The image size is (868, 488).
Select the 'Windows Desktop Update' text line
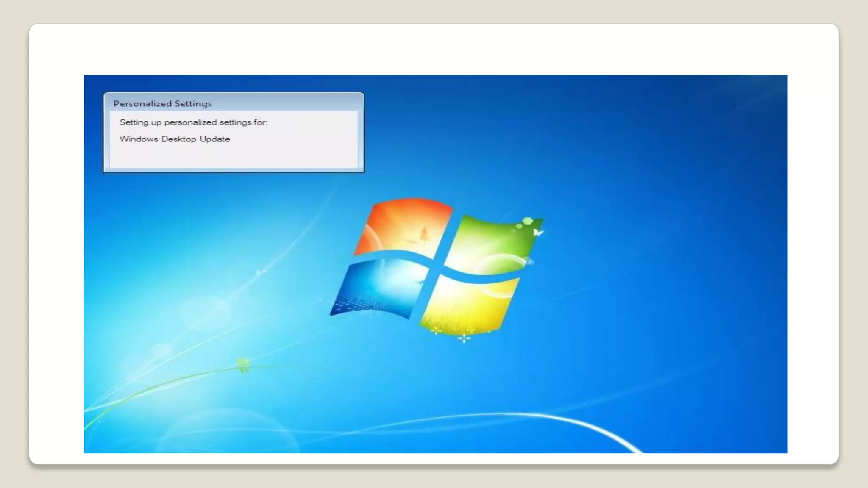coord(175,139)
